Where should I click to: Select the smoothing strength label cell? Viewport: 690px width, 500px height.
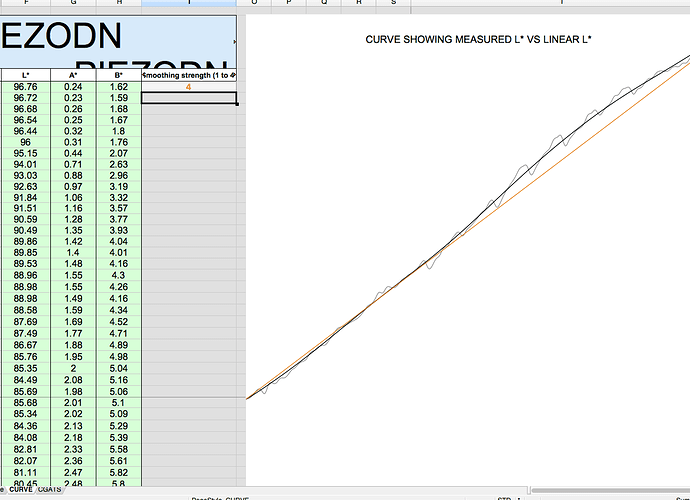(x=189, y=75)
